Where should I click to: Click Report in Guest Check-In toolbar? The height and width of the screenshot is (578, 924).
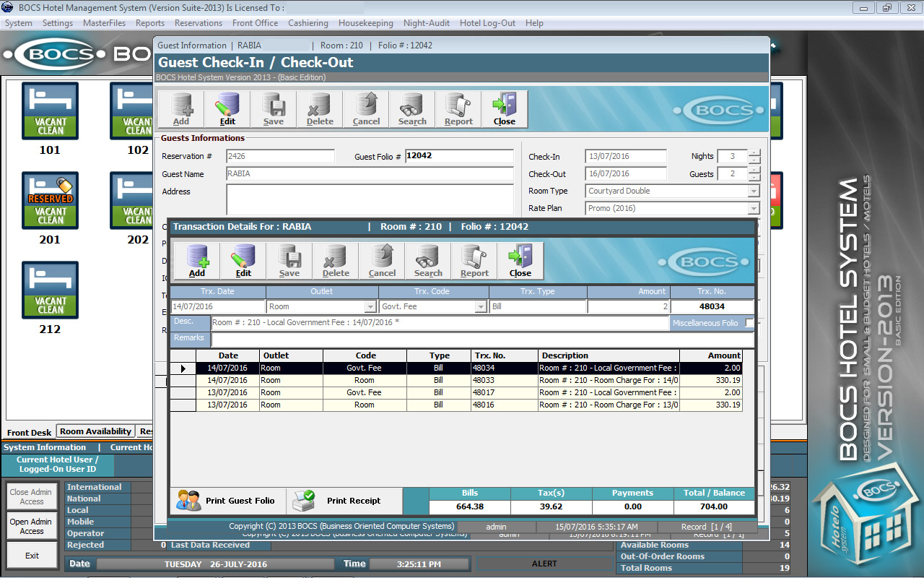pos(458,109)
